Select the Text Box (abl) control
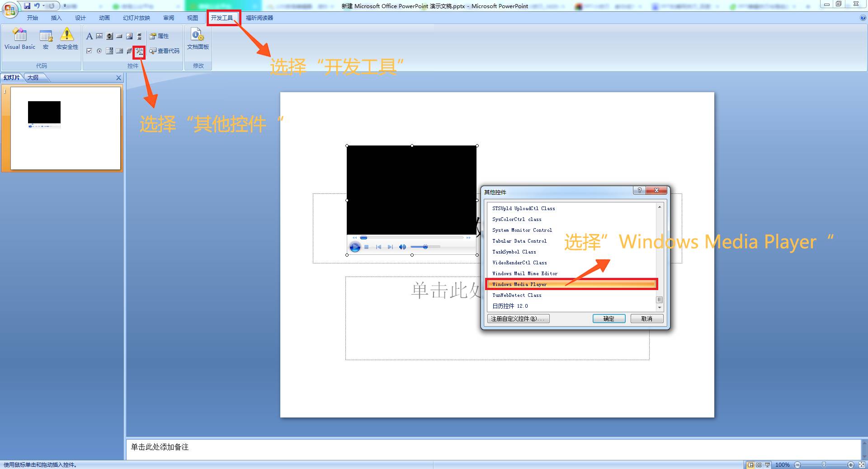This screenshot has width=868, height=469. (99, 36)
